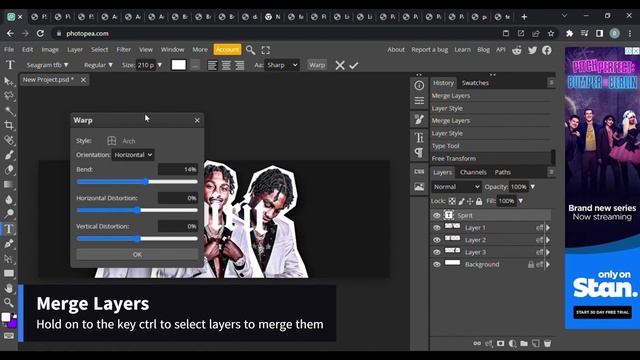
Task: Open the Window menu
Action: point(172,49)
